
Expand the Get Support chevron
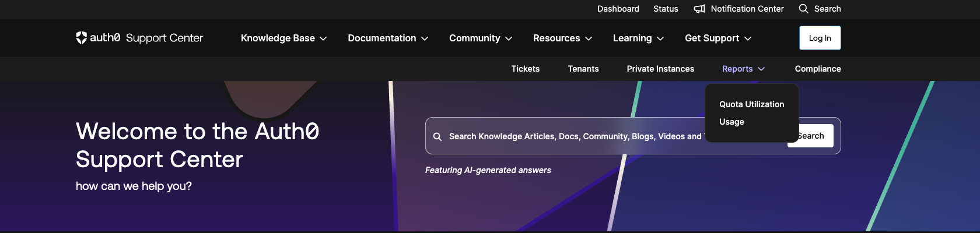click(x=748, y=38)
